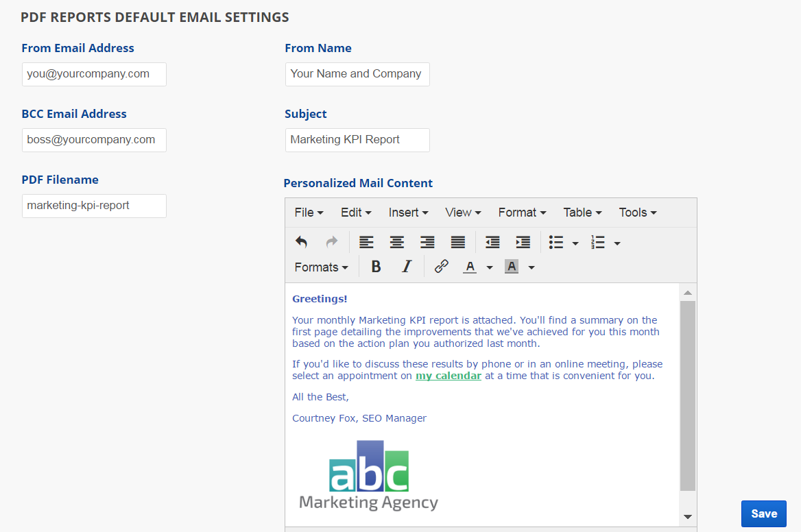
Task: Click the undo arrow icon
Action: pos(301,243)
